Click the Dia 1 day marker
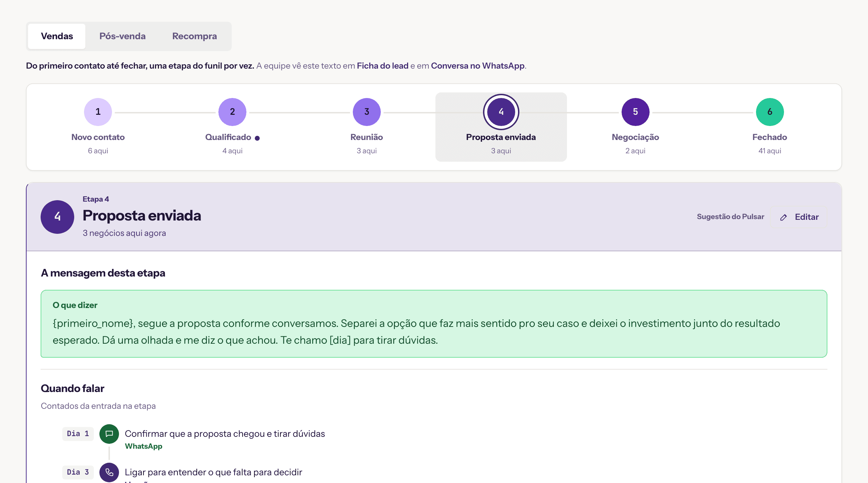 point(78,434)
